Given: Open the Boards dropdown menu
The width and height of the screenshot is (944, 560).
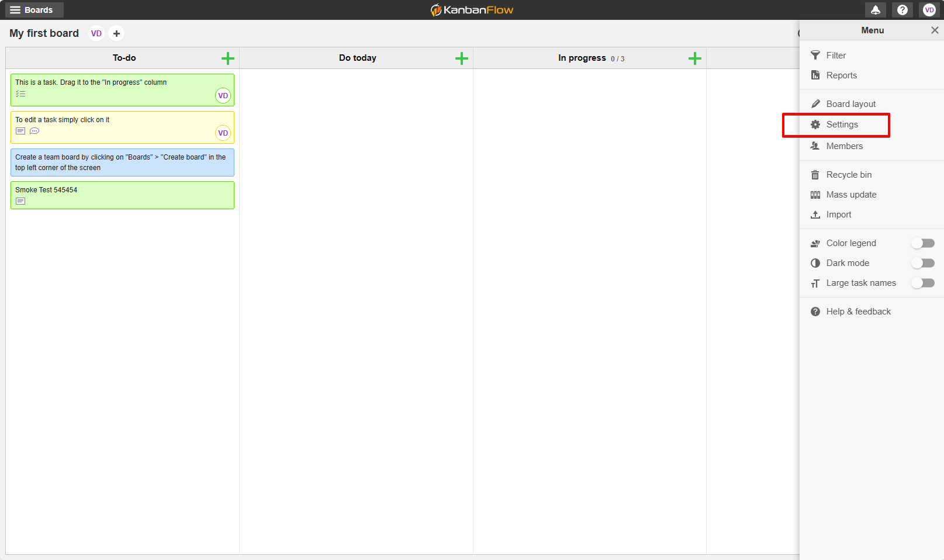Looking at the screenshot, I should [x=33, y=10].
